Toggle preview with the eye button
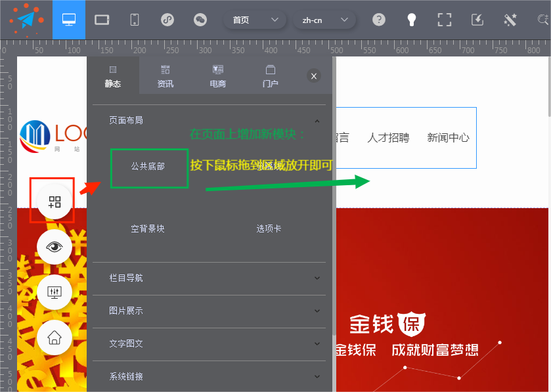 point(55,247)
